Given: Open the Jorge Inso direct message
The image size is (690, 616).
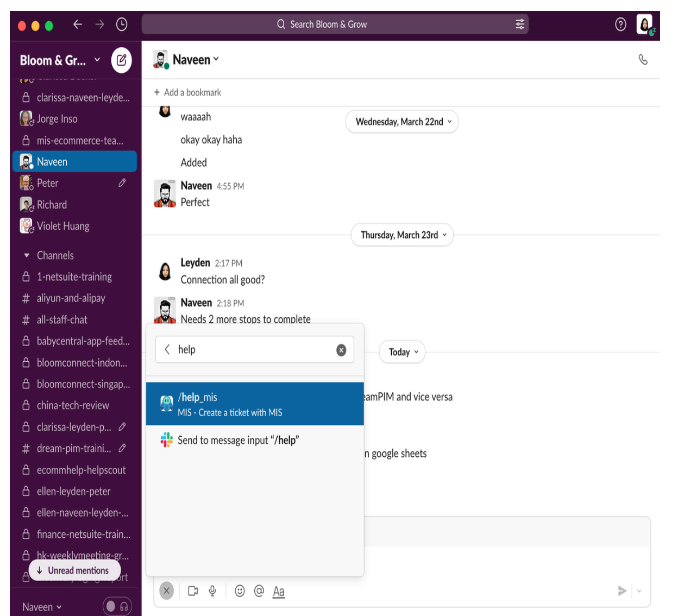Looking at the screenshot, I should point(74,119).
